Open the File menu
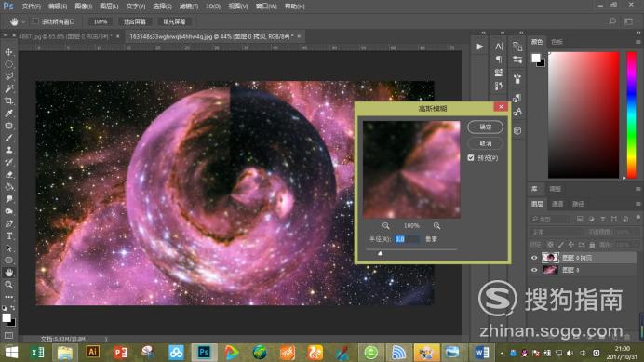The height and width of the screenshot is (362, 644). pyautogui.click(x=32, y=7)
